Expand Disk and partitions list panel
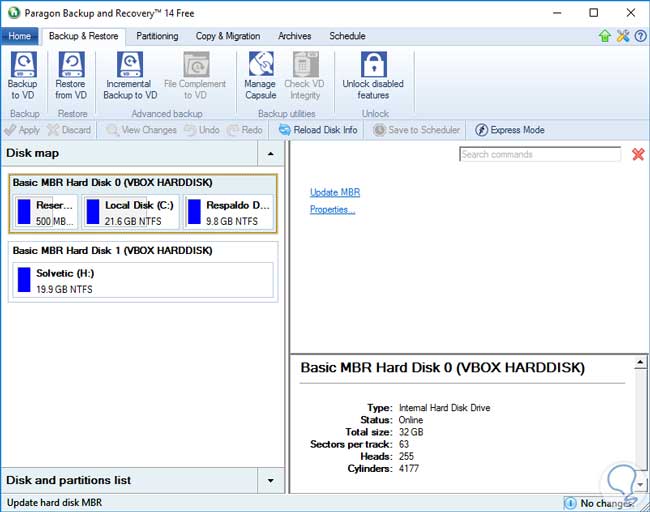 pos(271,480)
